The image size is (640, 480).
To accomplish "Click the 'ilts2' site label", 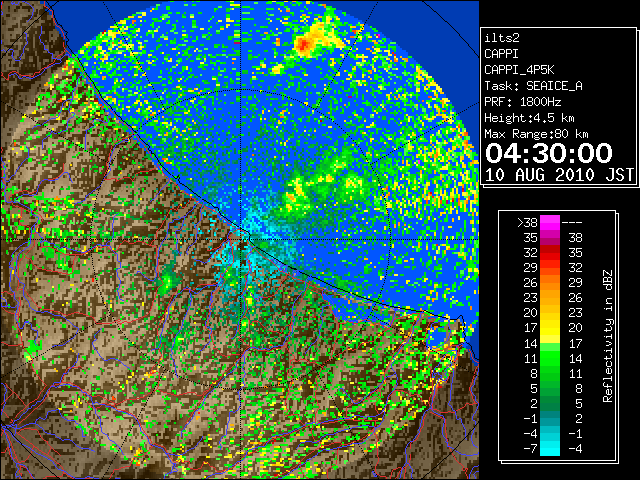I will [502, 38].
